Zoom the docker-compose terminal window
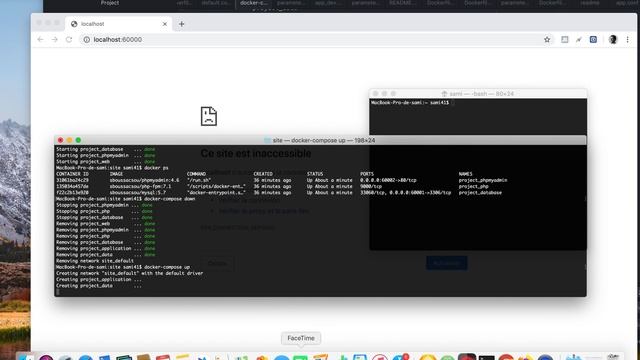The height and width of the screenshot is (360, 640). point(78,140)
